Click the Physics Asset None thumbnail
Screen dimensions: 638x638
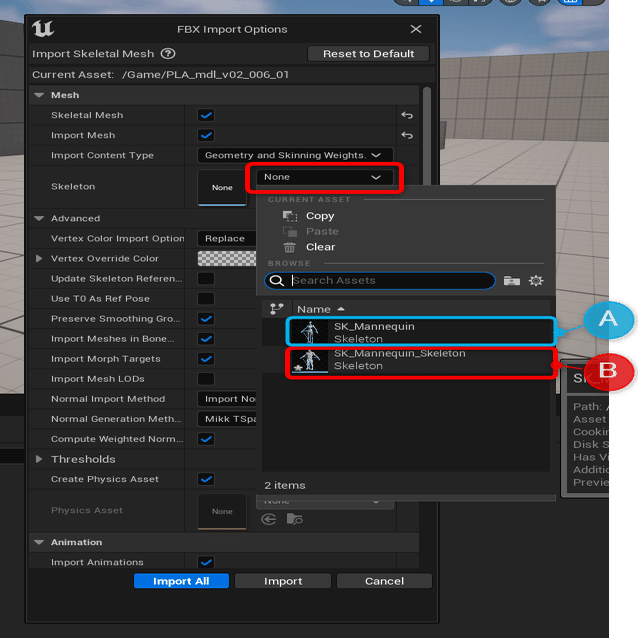tap(222, 511)
